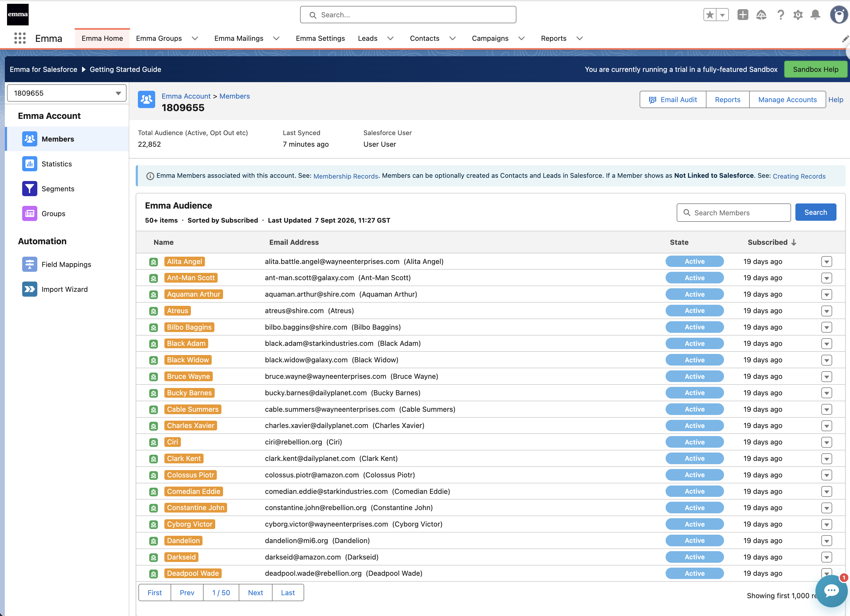Click the Manage Accounts button
The width and height of the screenshot is (850, 616).
click(787, 100)
